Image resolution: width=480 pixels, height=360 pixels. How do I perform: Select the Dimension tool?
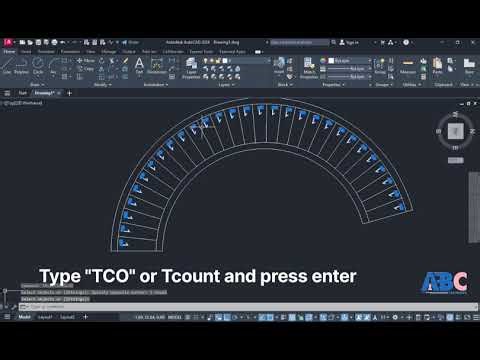pyautogui.click(x=157, y=65)
